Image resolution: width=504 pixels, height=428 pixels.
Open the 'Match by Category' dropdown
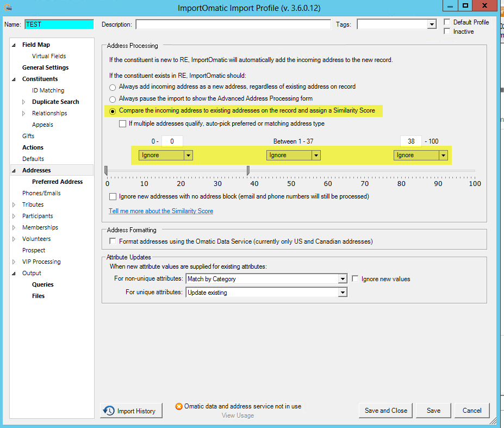[342, 279]
